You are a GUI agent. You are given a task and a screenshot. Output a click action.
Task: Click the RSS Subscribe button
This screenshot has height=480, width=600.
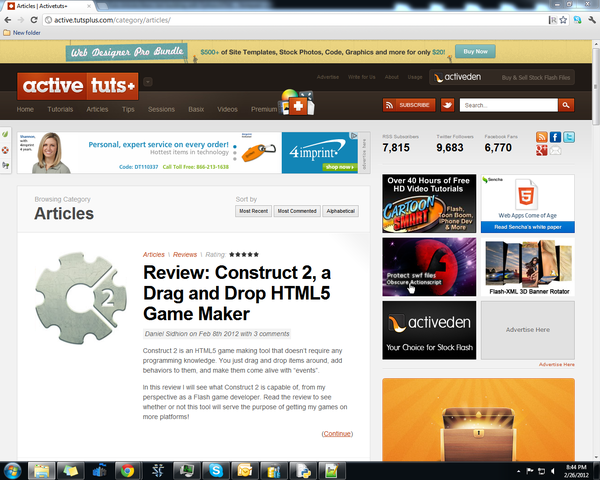pyautogui.click(x=409, y=105)
